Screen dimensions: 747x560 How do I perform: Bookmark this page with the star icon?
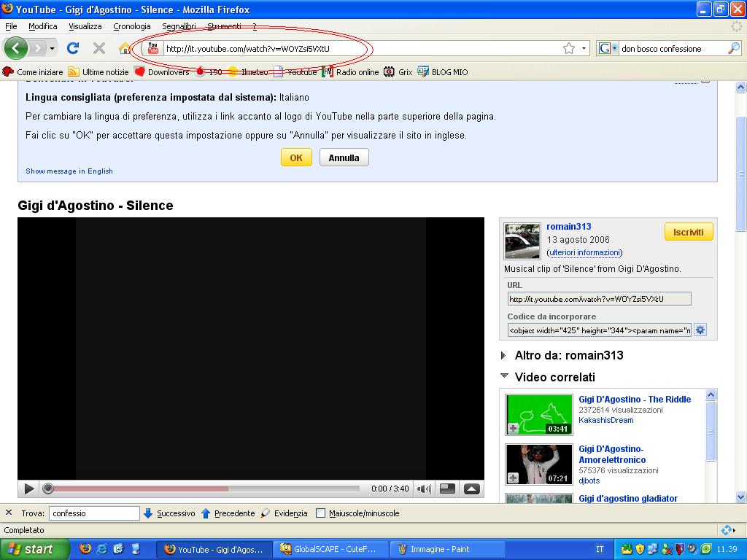pyautogui.click(x=569, y=48)
